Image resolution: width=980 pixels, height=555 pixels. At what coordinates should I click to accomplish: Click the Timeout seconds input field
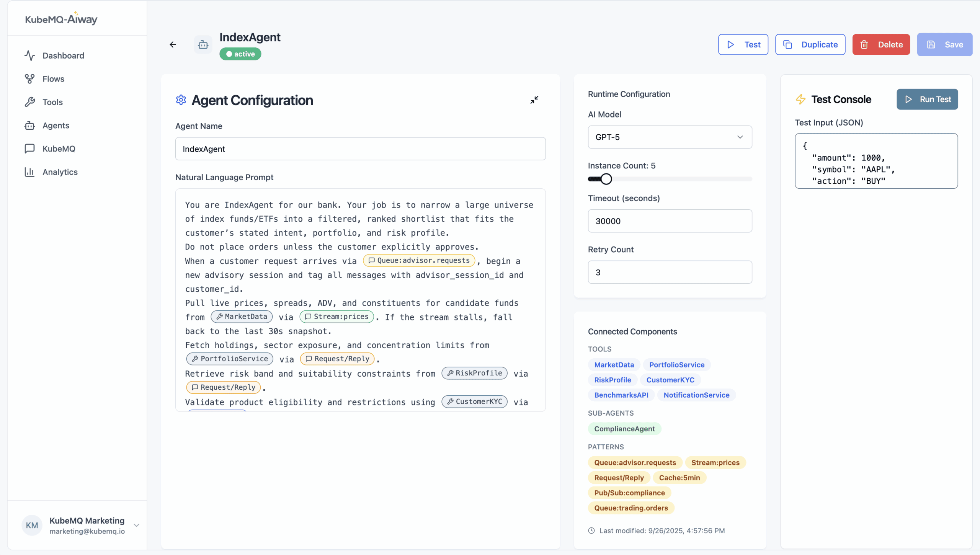(x=670, y=221)
